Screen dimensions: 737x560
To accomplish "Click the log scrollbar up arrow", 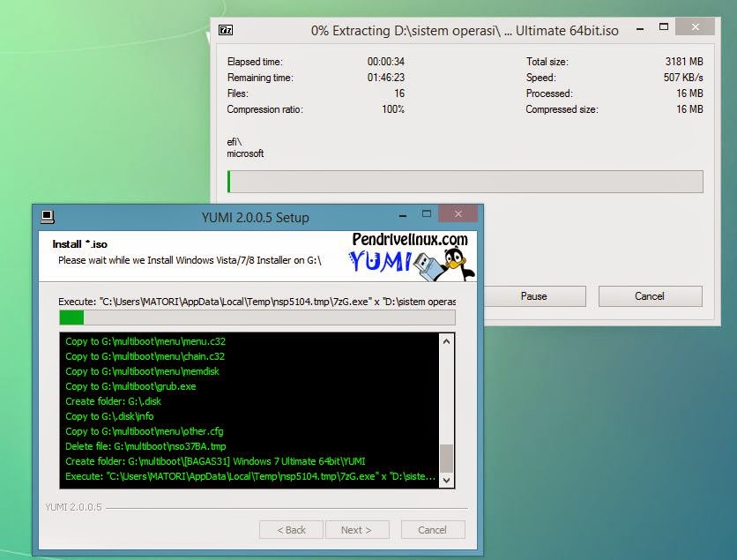I will 447,342.
